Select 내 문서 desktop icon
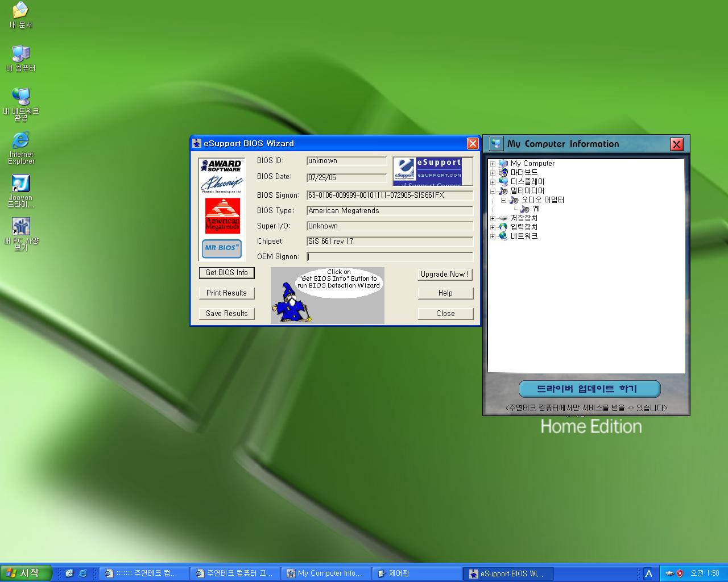 click(21, 15)
